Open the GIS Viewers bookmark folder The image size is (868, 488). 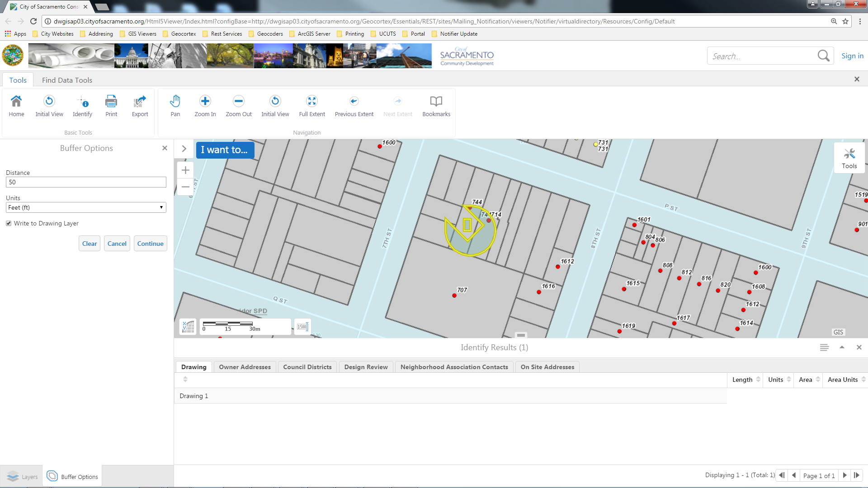click(138, 34)
